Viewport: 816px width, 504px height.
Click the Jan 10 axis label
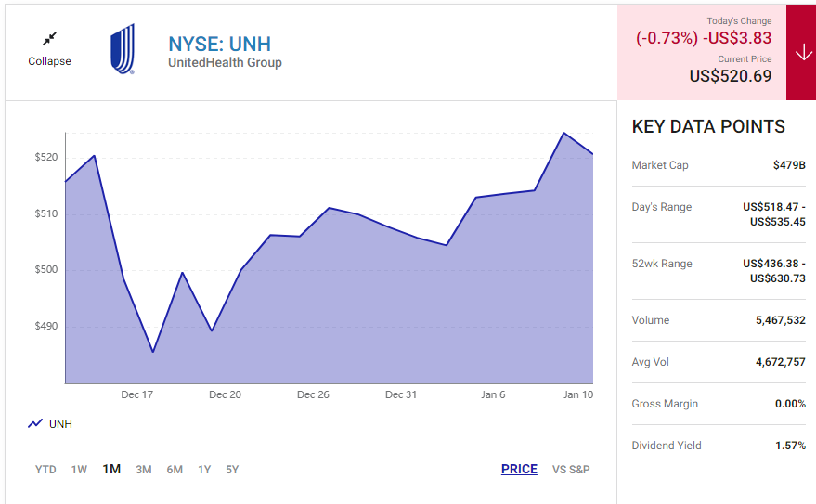(x=577, y=394)
